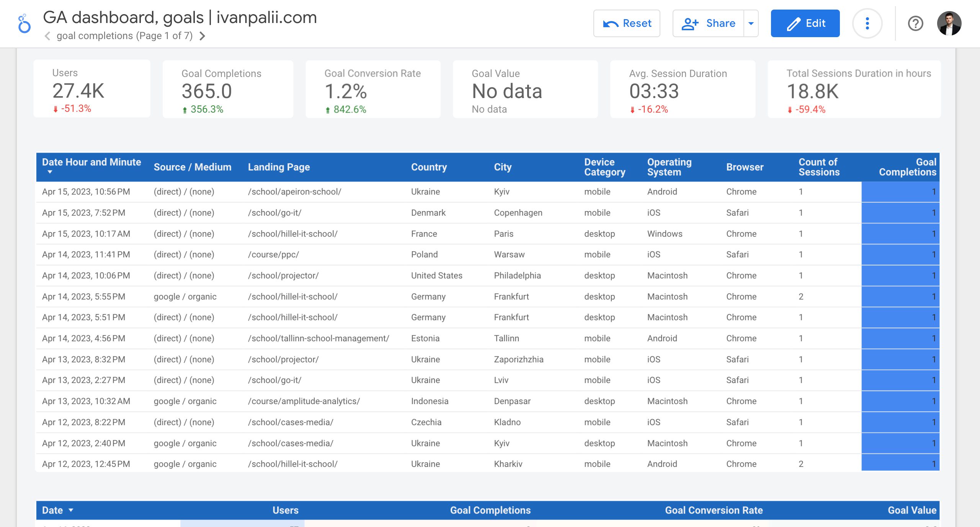Image resolution: width=980 pixels, height=527 pixels.
Task: Click the 'Paris' city cell
Action: click(503, 234)
